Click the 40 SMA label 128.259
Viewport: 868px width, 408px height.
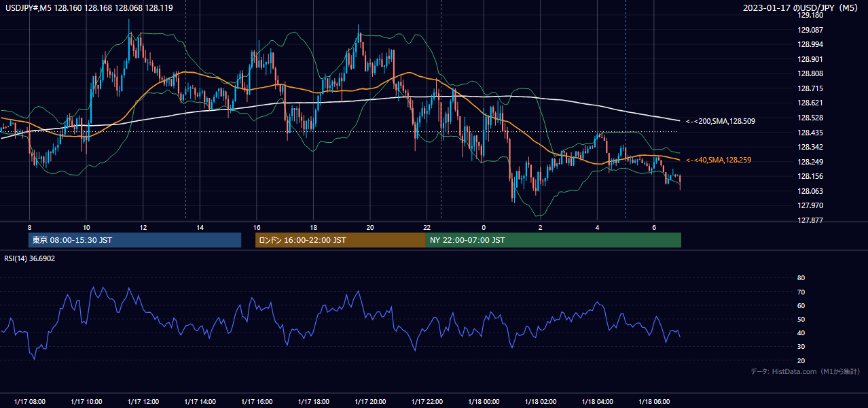pyautogui.click(x=719, y=160)
